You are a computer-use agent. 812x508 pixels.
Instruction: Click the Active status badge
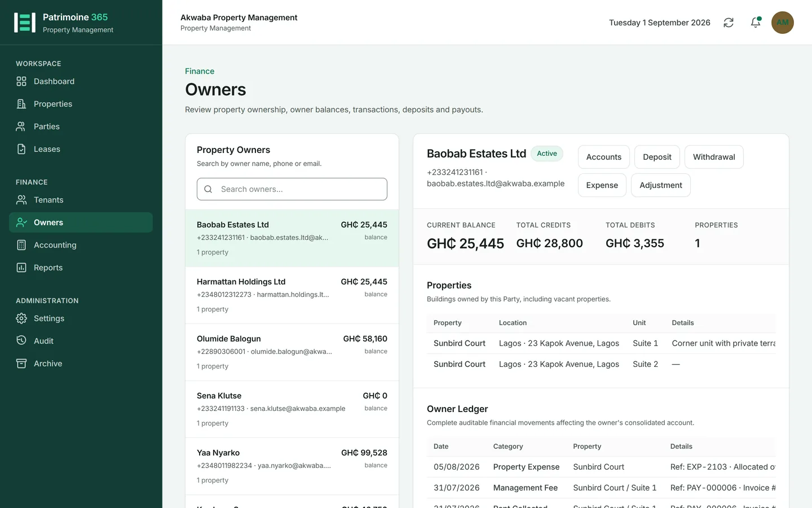(546, 154)
